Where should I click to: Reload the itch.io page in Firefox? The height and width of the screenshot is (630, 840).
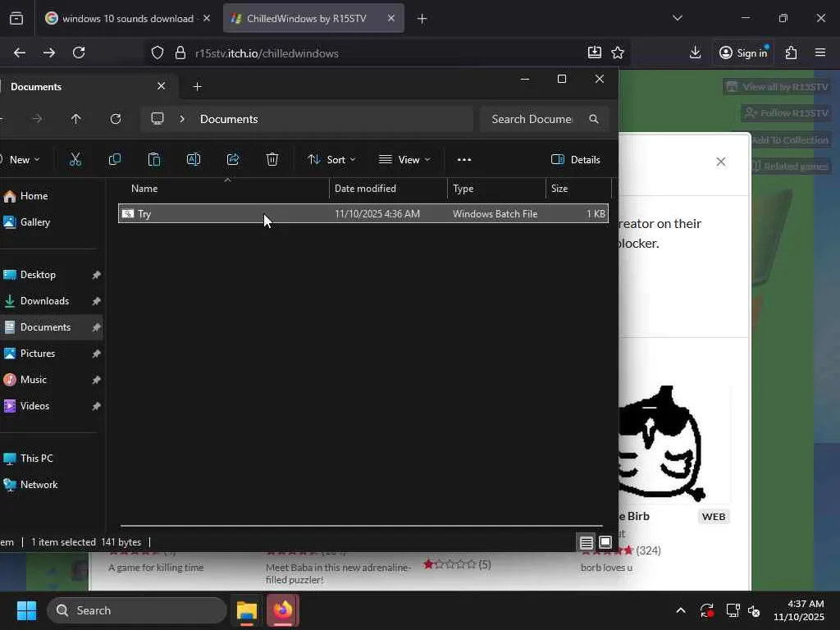[x=79, y=52]
